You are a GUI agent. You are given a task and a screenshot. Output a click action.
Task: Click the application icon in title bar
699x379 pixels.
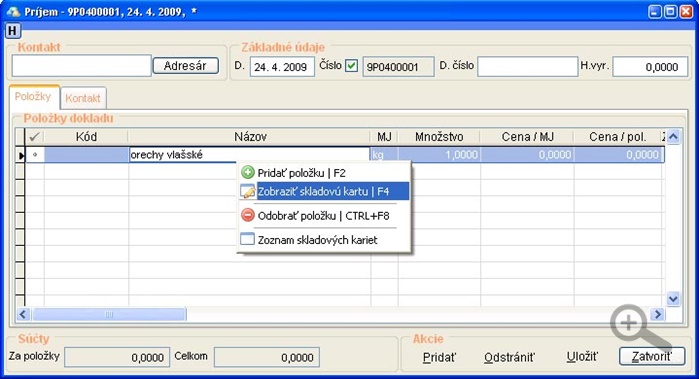tap(13, 12)
